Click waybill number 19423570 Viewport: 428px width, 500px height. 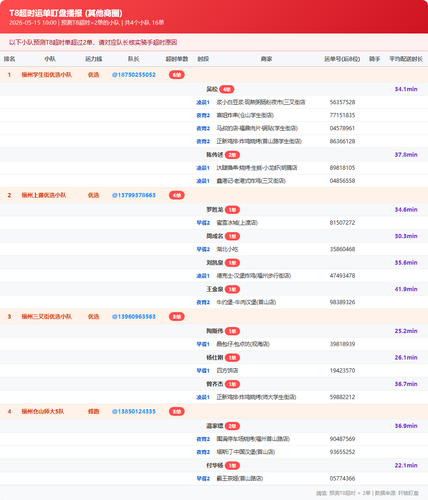[x=342, y=370]
